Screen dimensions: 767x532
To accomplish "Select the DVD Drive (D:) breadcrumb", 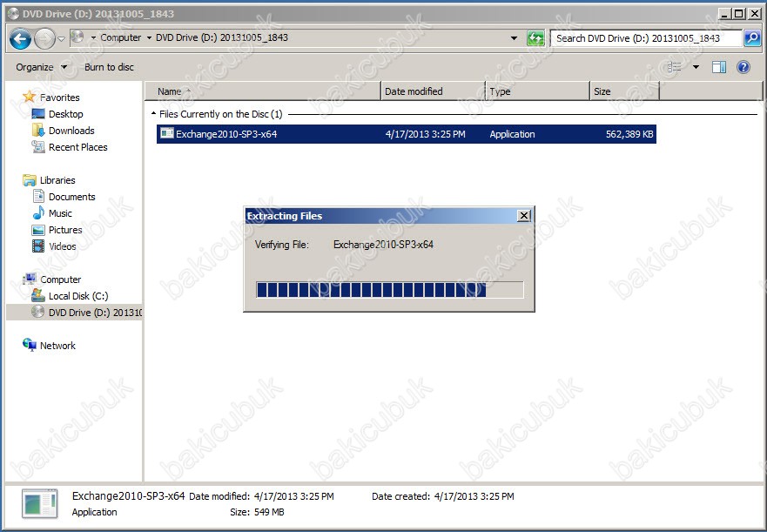I will [222, 37].
